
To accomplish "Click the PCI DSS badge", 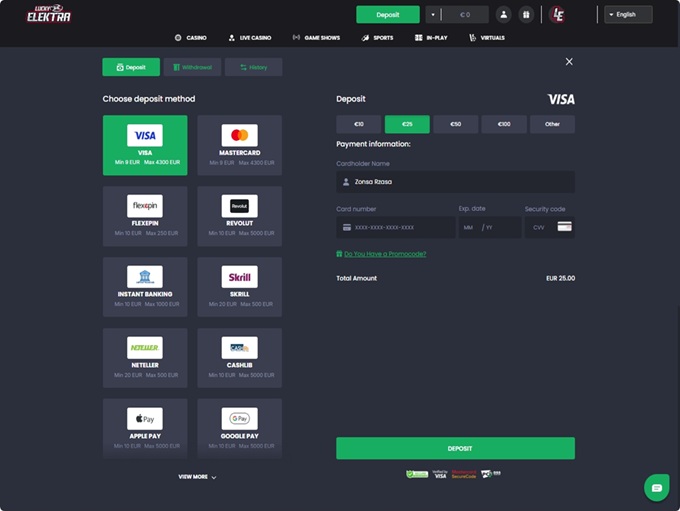I will tap(490, 474).
